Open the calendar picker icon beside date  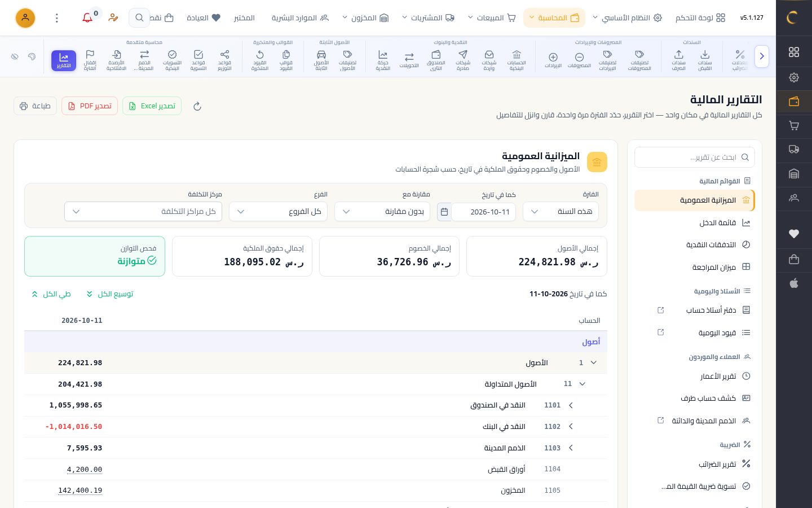[x=444, y=212]
